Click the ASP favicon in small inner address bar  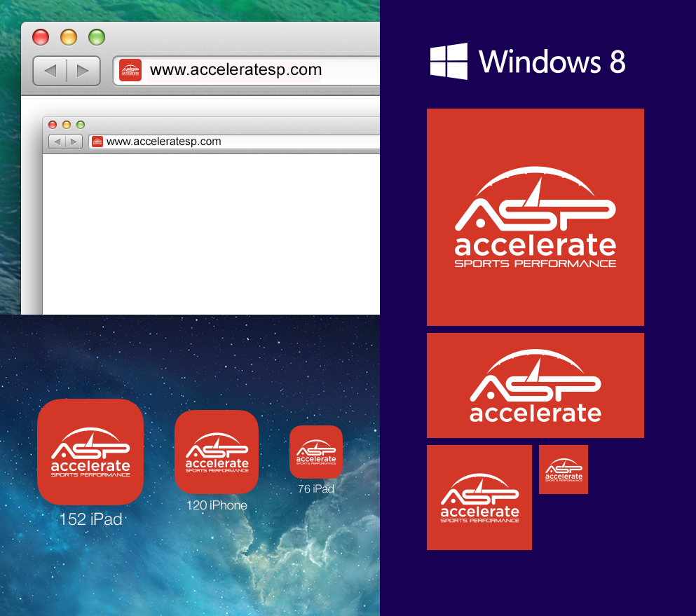click(x=97, y=142)
